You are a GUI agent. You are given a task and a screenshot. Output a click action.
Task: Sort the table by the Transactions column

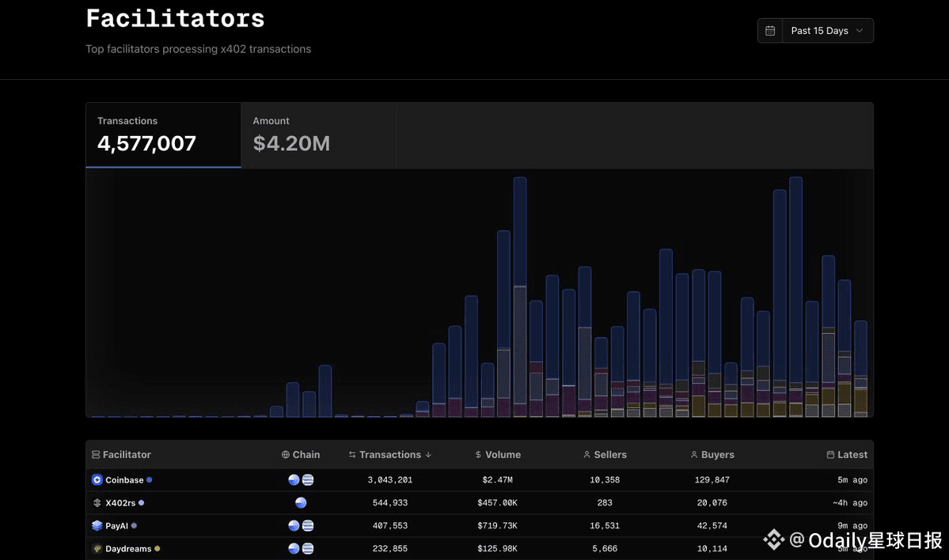pyautogui.click(x=390, y=455)
